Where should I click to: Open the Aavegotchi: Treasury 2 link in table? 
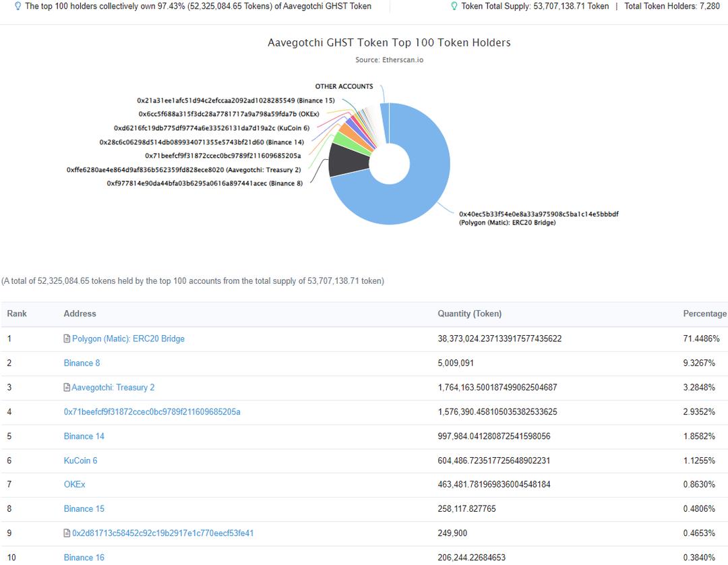(113, 388)
